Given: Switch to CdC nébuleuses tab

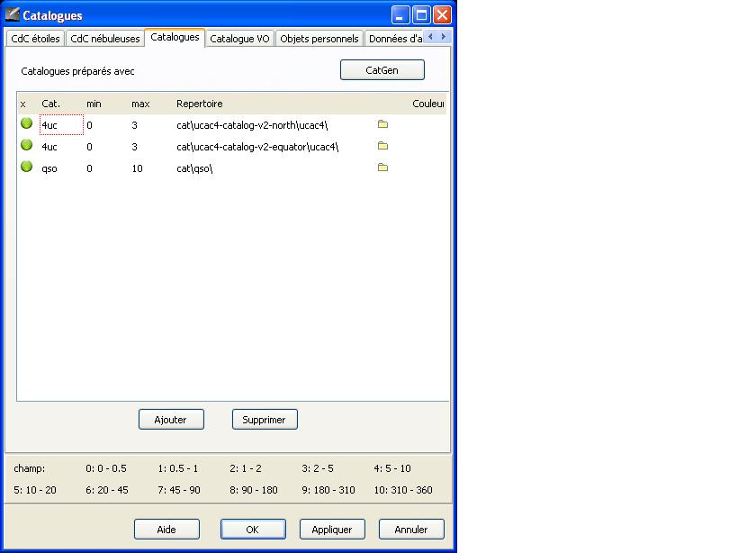Looking at the screenshot, I should click(x=105, y=39).
